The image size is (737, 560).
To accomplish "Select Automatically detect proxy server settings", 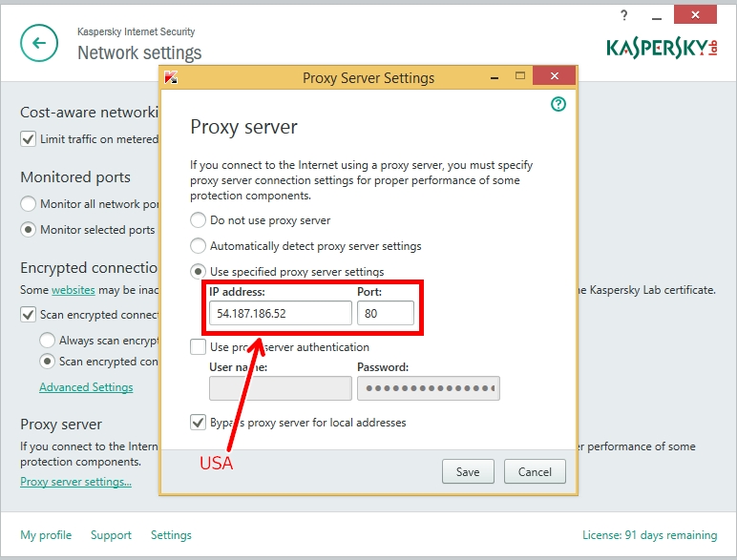I will 198,246.
